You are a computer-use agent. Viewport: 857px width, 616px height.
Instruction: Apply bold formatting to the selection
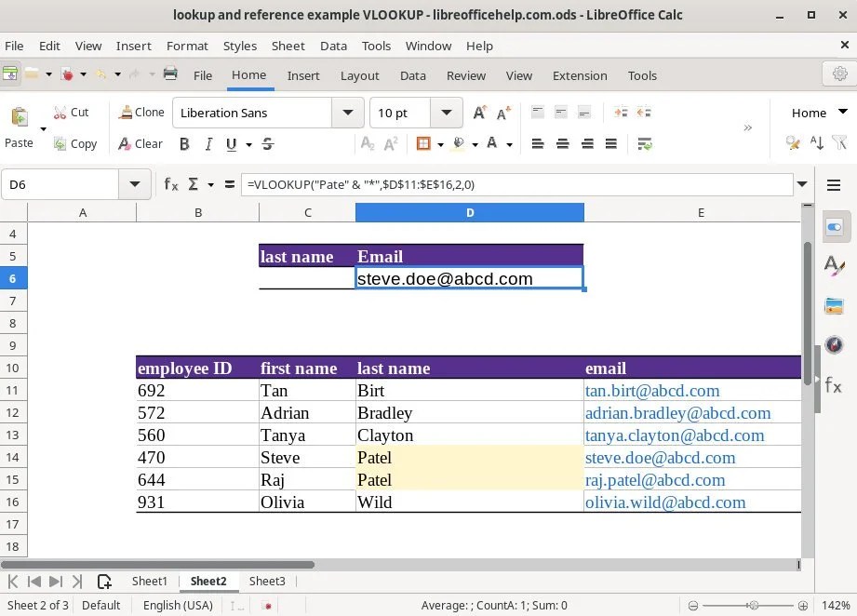[x=184, y=144]
